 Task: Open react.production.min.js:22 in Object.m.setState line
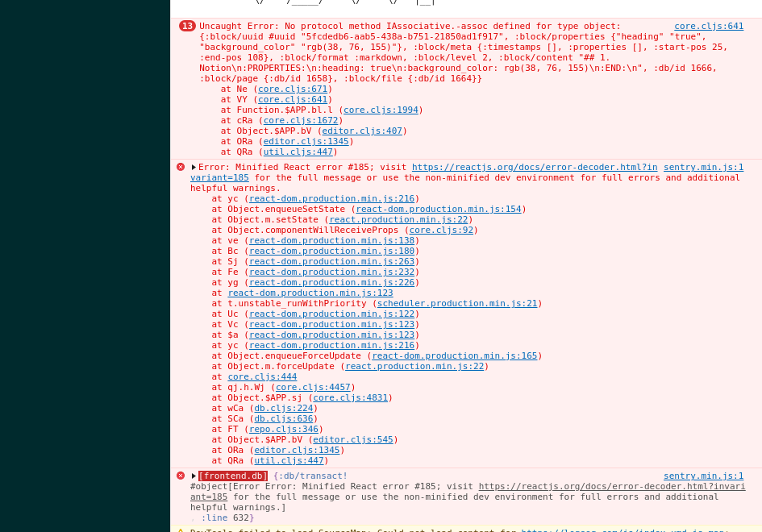pyautogui.click(x=398, y=219)
